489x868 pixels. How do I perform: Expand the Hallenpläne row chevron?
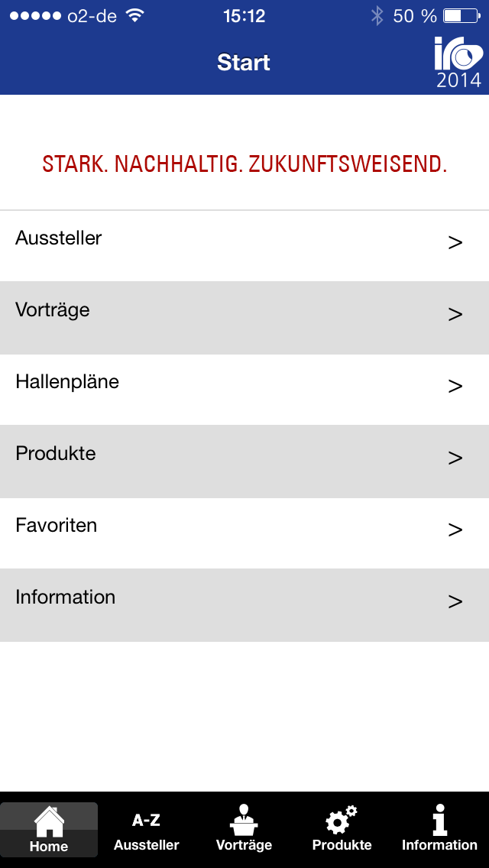(455, 387)
